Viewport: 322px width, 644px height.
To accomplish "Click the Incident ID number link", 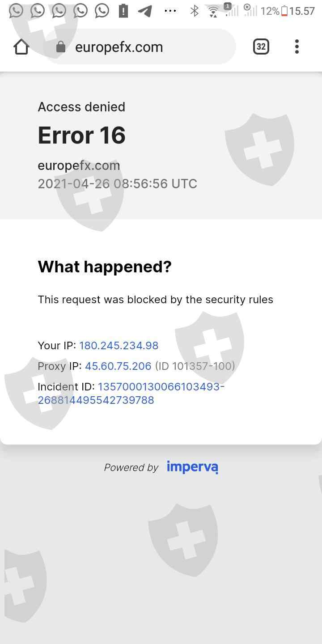I will 131,393.
